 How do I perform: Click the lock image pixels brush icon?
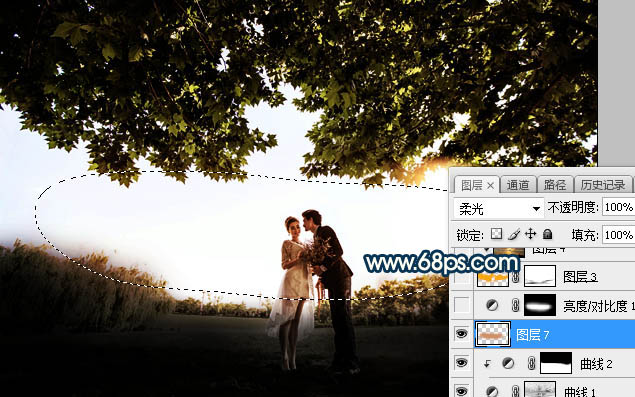[514, 234]
